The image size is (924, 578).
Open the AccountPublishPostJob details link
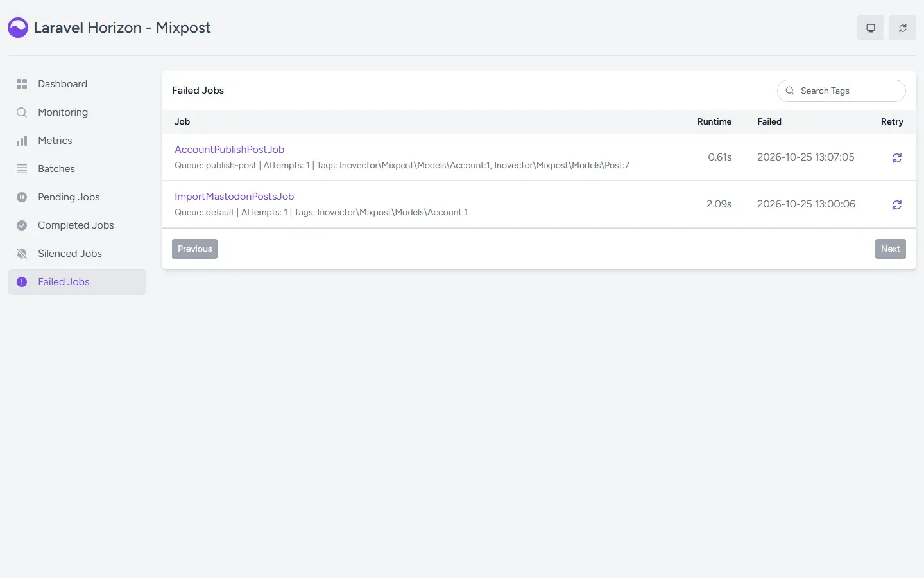[229, 150]
